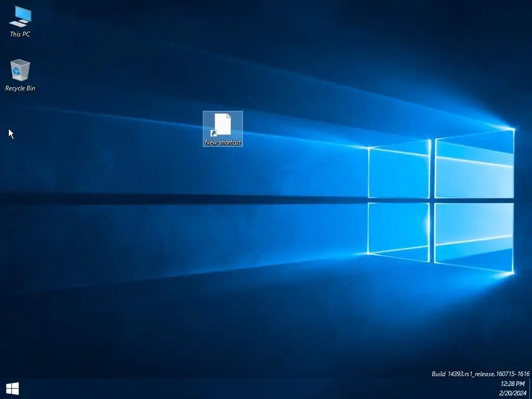Click the Show desktop sliver beside the clock

(x=530, y=389)
